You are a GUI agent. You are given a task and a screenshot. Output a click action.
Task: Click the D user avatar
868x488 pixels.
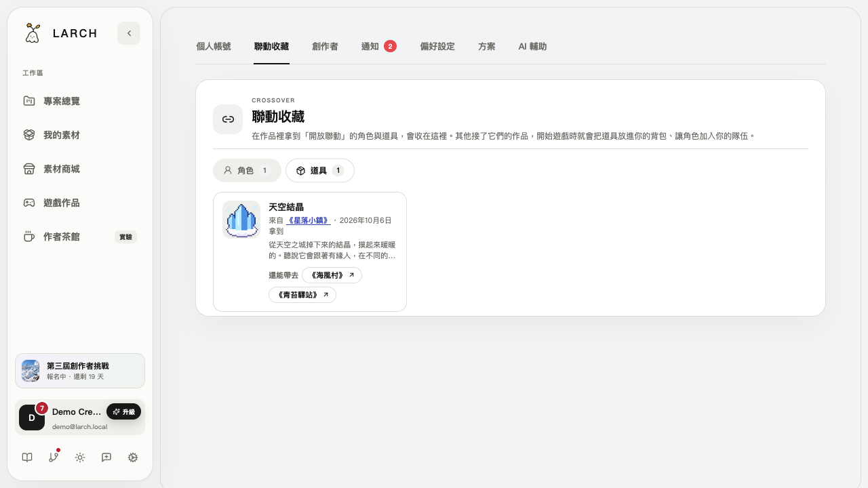pos(32,418)
